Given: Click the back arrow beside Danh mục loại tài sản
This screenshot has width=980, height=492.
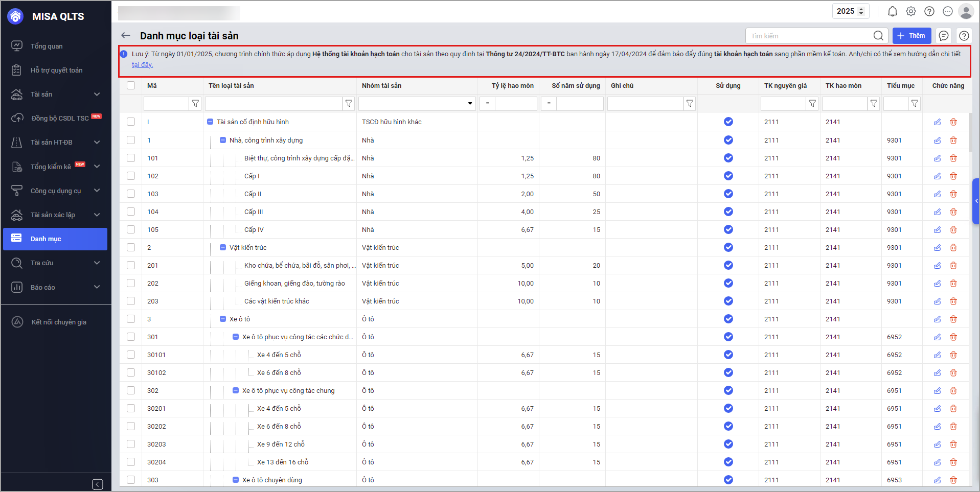Looking at the screenshot, I should pyautogui.click(x=126, y=35).
